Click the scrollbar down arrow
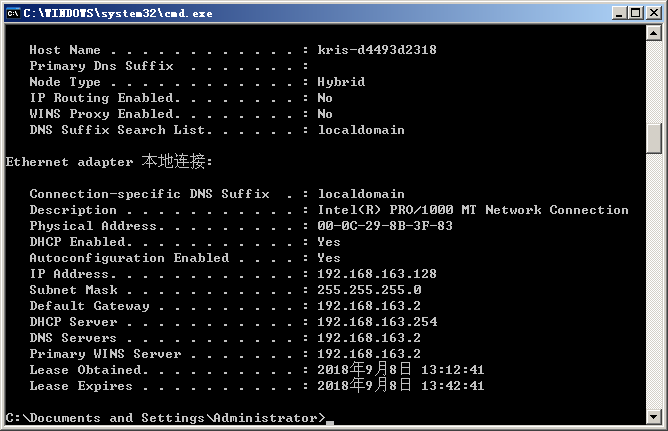This screenshot has height=431, width=668. (x=654, y=414)
